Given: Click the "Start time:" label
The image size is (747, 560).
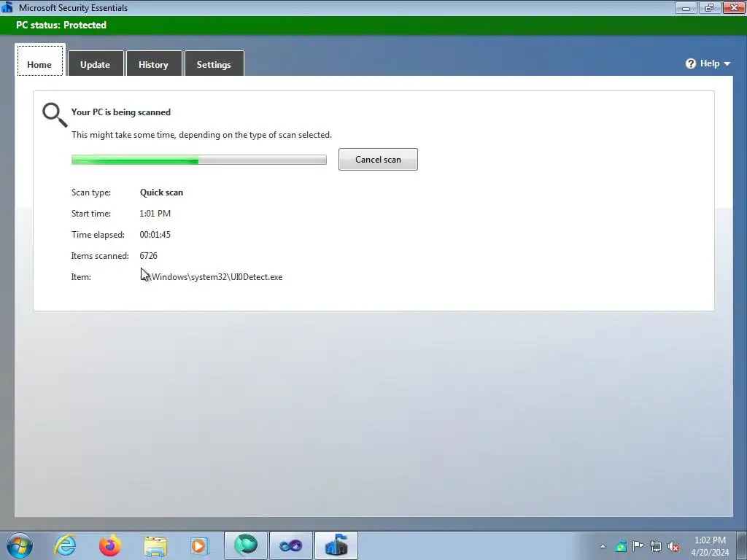Looking at the screenshot, I should [91, 214].
